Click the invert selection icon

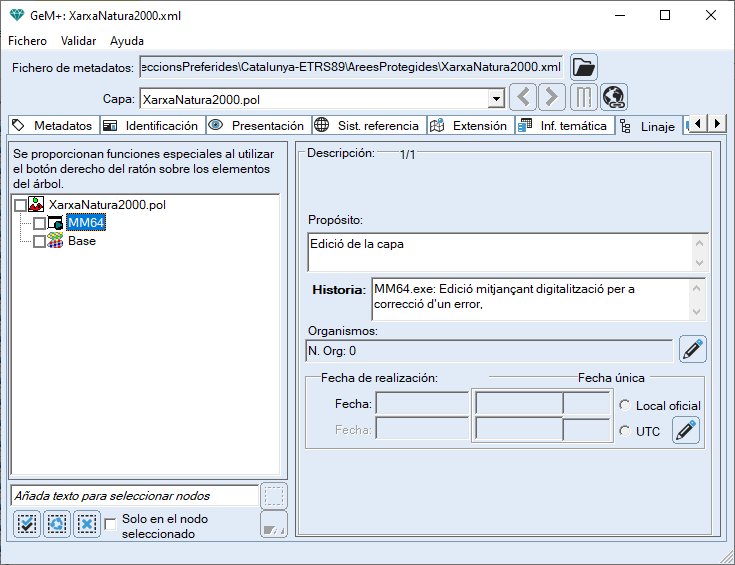tap(57, 523)
